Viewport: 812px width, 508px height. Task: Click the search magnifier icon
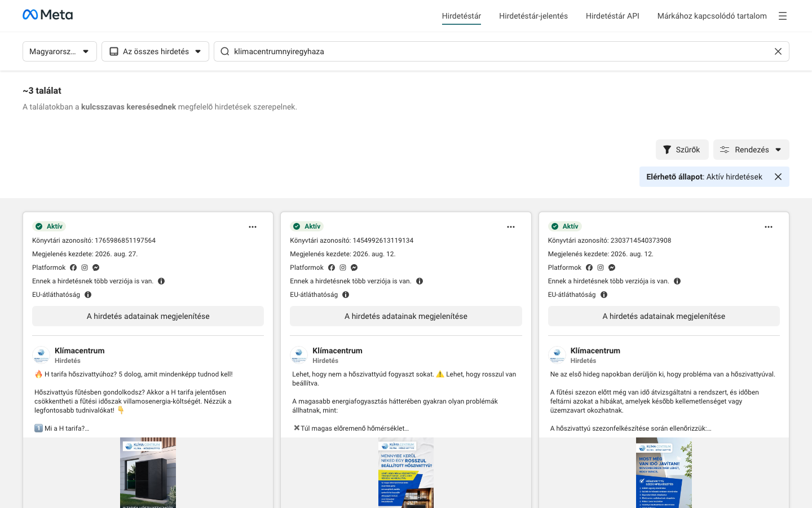(224, 51)
